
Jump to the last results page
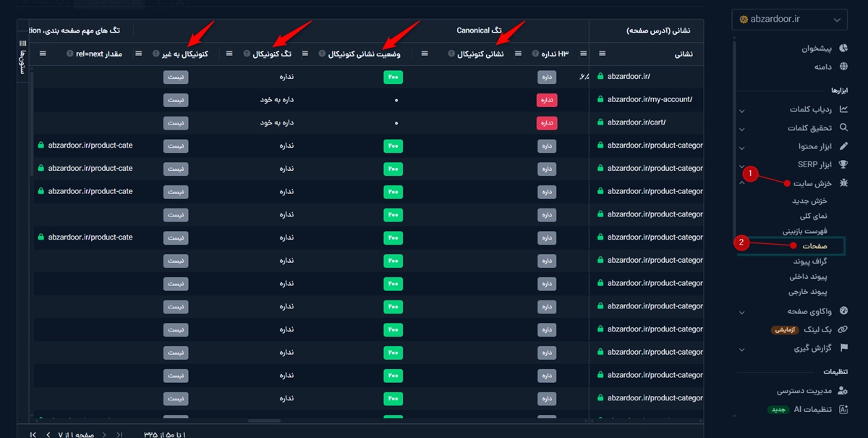(x=33, y=434)
